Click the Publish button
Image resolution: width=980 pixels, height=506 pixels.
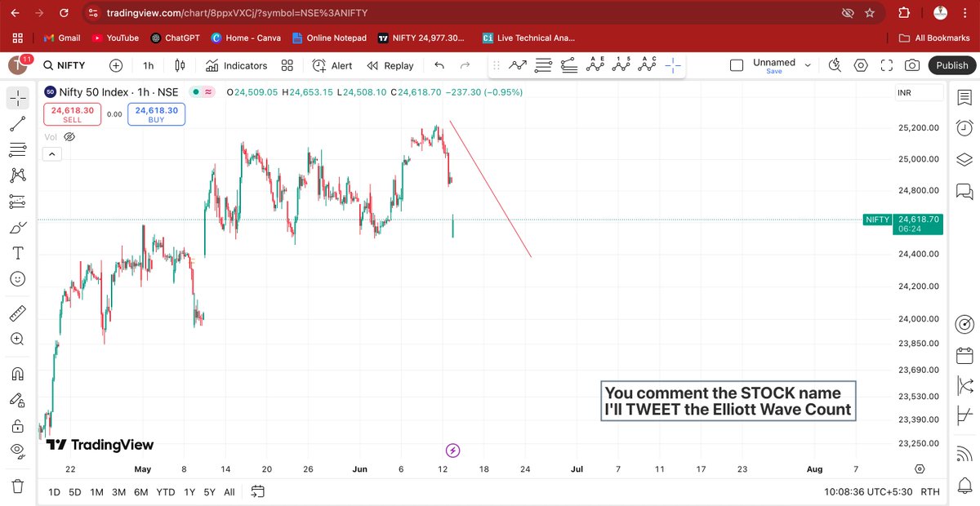[951, 64]
